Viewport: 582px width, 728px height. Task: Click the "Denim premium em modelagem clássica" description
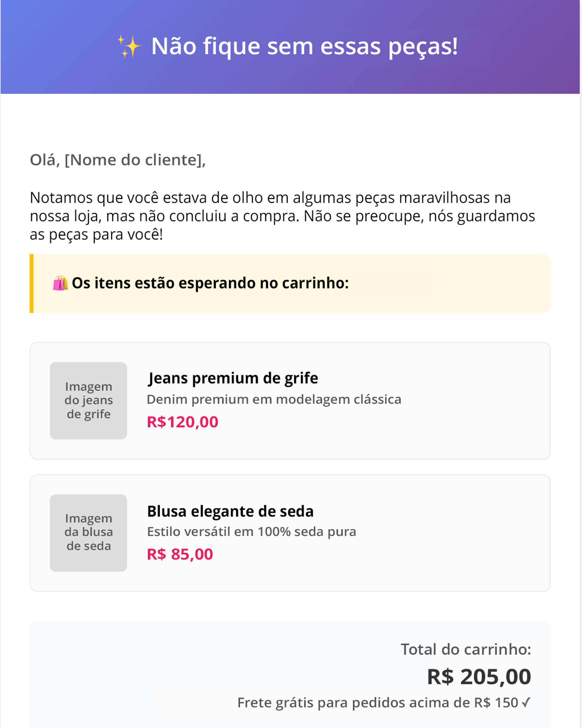pyautogui.click(x=274, y=399)
